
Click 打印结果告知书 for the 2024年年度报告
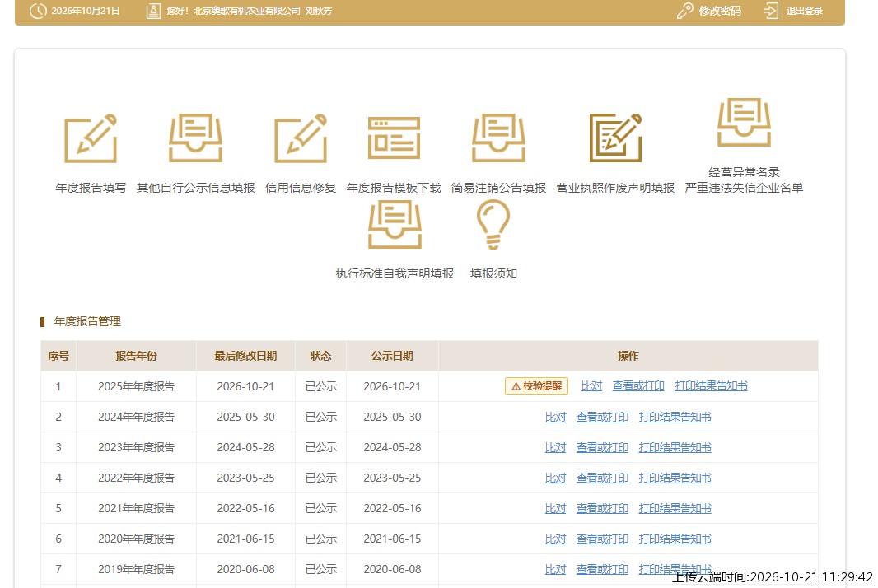click(675, 417)
